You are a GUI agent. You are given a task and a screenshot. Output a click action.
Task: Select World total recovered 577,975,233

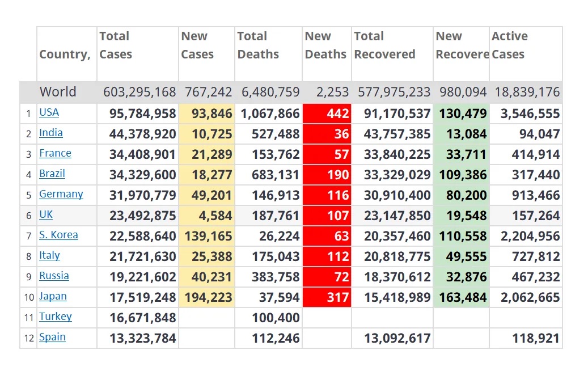coord(394,92)
